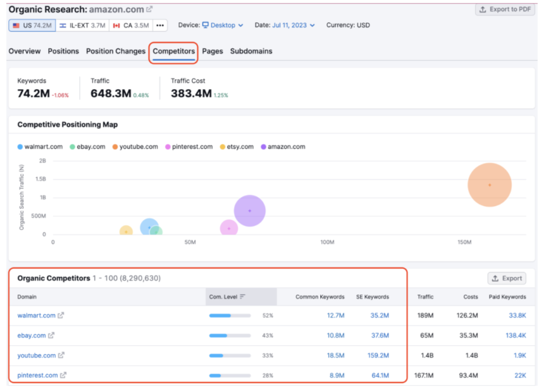Sort by Paid Keywords column header

click(507, 297)
